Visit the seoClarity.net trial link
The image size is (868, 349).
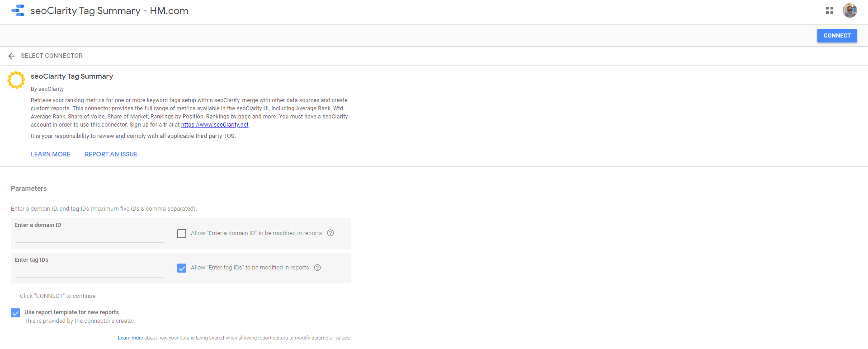215,125
